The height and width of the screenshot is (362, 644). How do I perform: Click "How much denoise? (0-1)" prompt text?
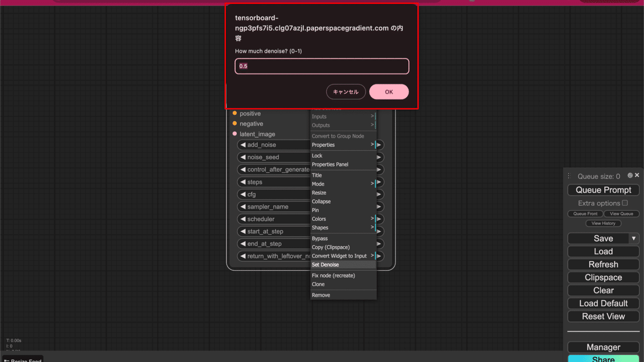tap(269, 51)
